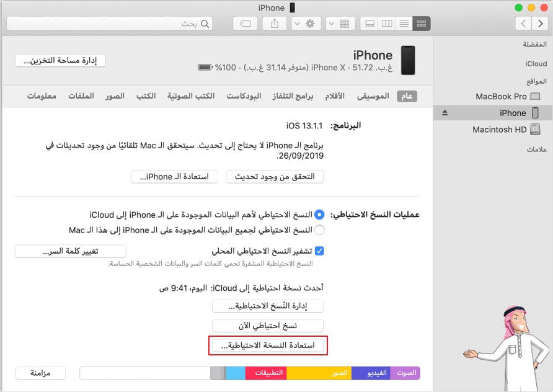
Task: Open the gear action menu
Action: tap(306, 24)
